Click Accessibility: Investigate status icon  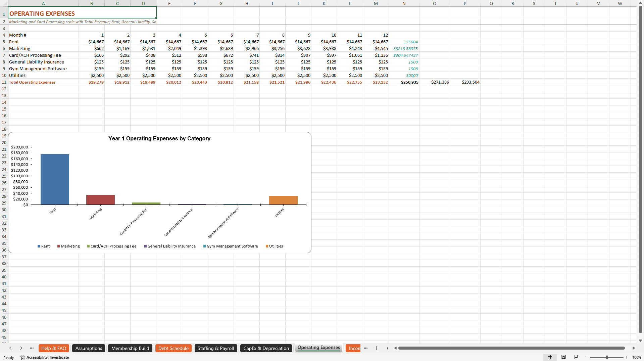(x=45, y=357)
